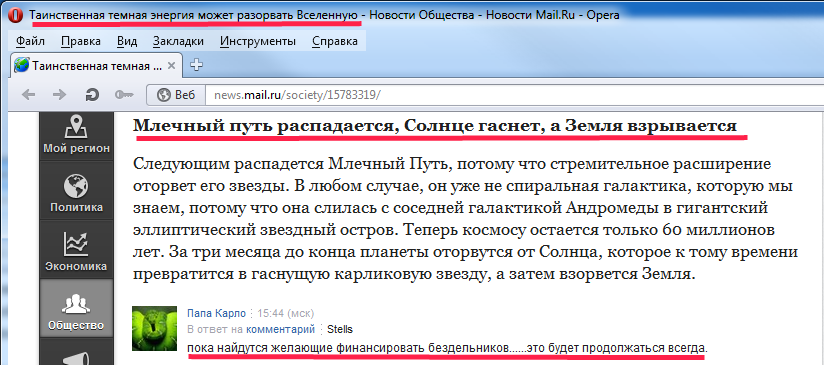Close the Таинственная темная tab
The image size is (824, 365).
pos(171,66)
